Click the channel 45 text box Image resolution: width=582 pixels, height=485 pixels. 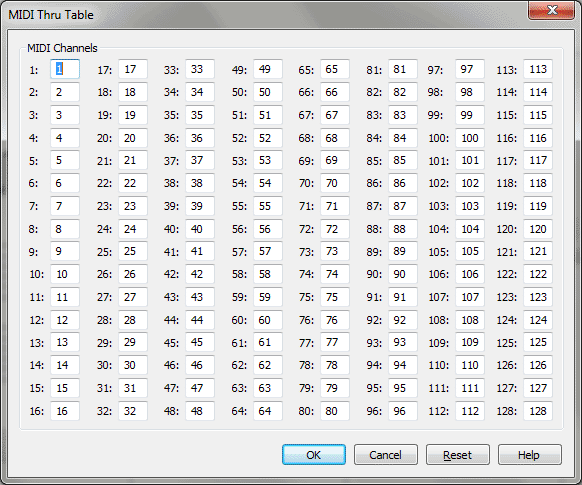(200, 342)
